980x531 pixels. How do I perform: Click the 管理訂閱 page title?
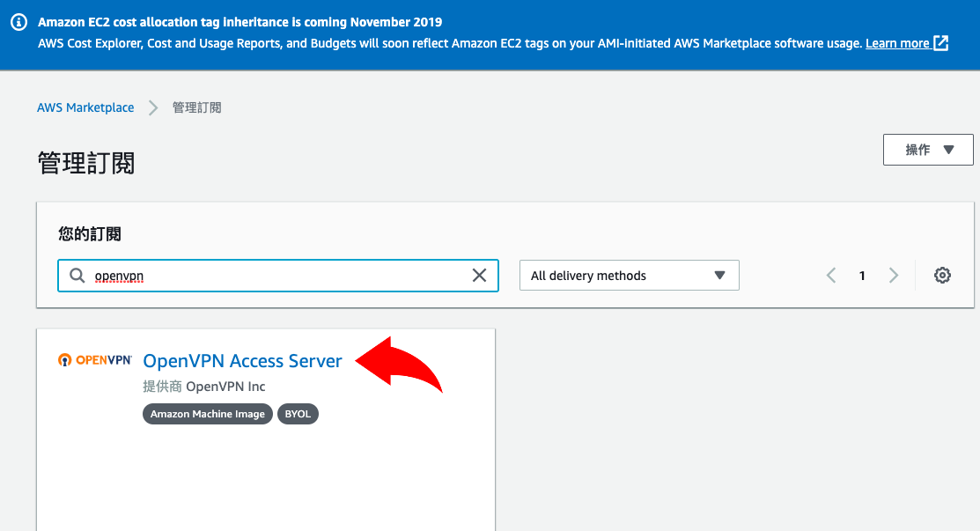coord(86,163)
